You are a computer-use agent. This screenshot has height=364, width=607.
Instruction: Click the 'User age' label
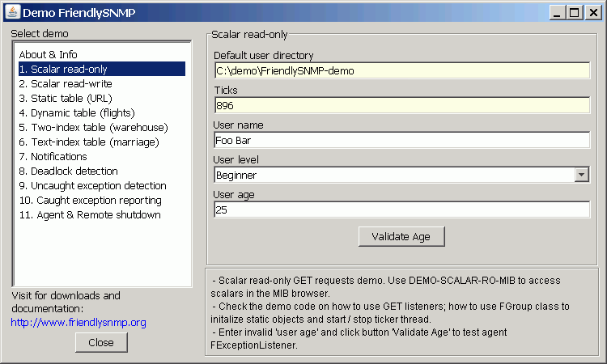coord(234,195)
